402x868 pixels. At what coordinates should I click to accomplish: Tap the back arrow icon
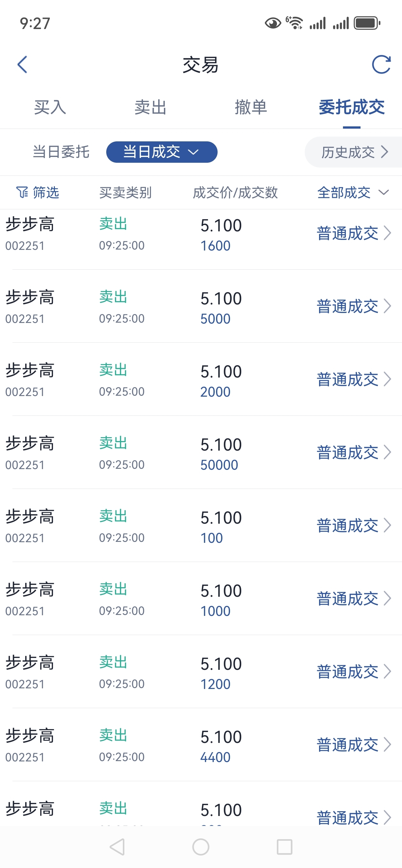pyautogui.click(x=22, y=64)
